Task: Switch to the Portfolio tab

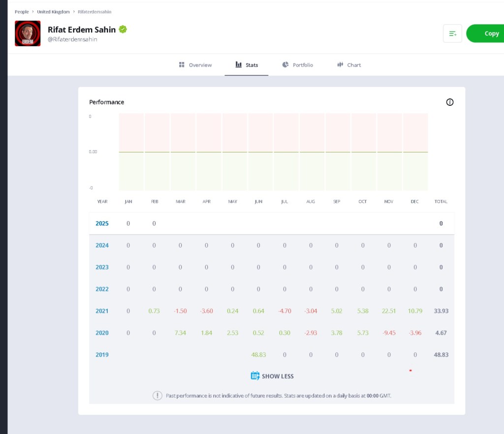Action: click(298, 65)
